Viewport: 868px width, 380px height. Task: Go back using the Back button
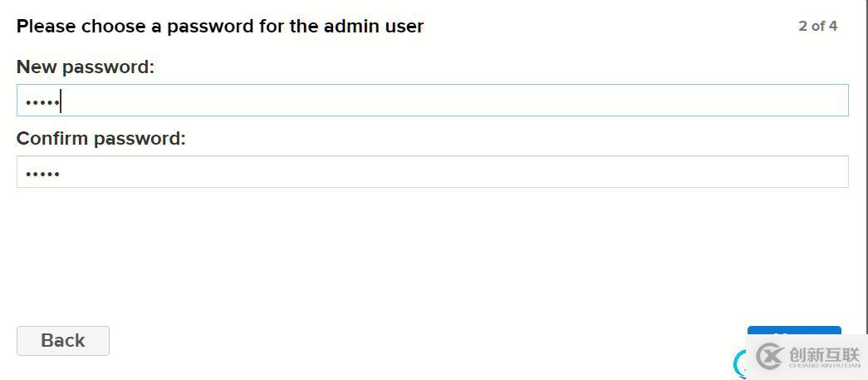pos(63,341)
